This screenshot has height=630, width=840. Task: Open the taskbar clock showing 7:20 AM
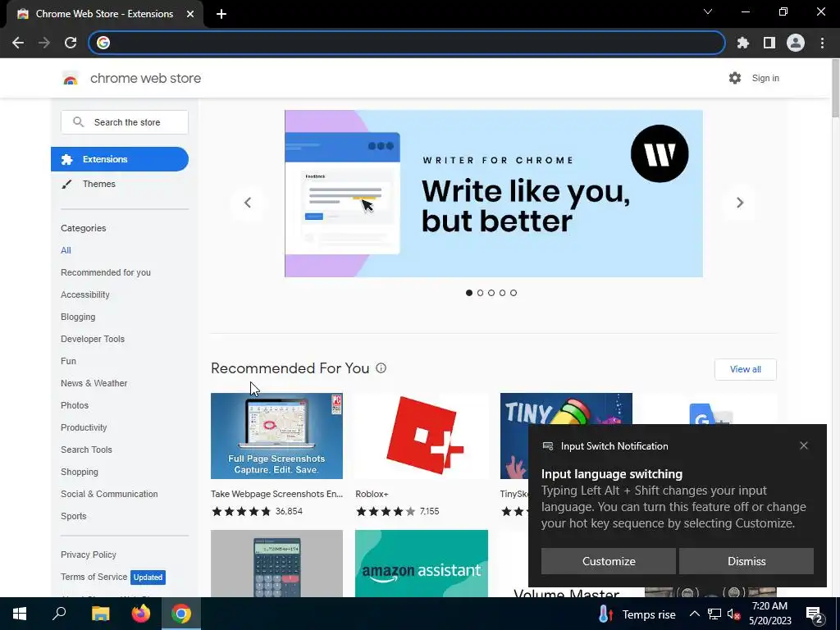coord(769,614)
